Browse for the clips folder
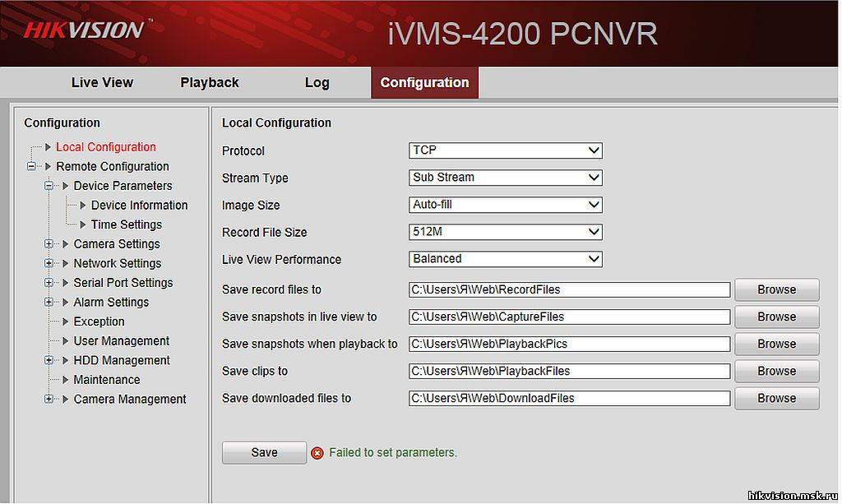842x504 pixels. pos(776,371)
